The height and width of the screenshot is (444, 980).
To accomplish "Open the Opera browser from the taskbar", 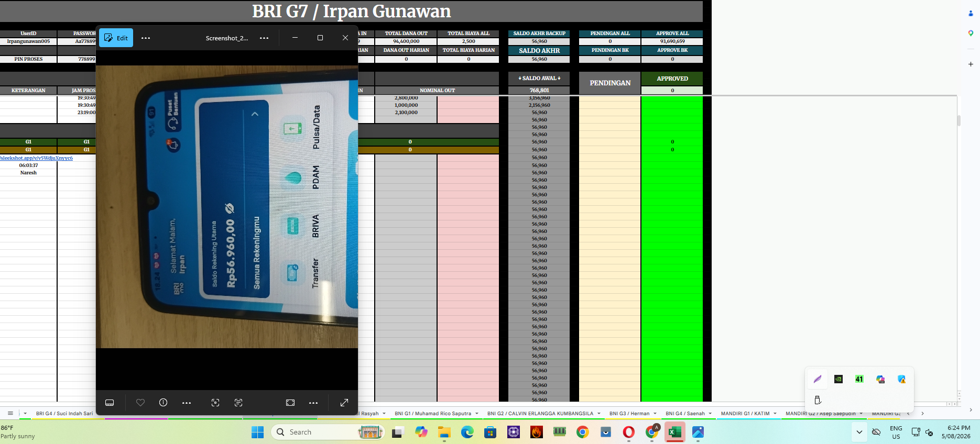I will point(628,432).
